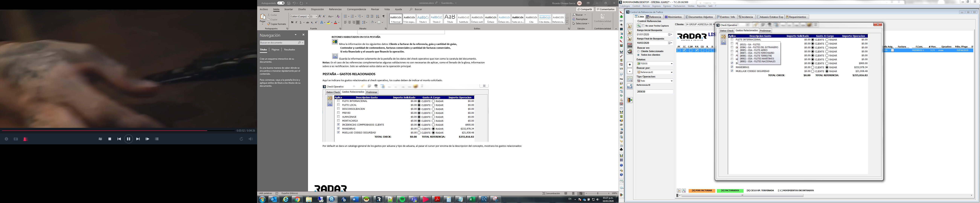980x203 pixels.
Task: Click the media player snapshot camera icon
Action: tap(16, 139)
